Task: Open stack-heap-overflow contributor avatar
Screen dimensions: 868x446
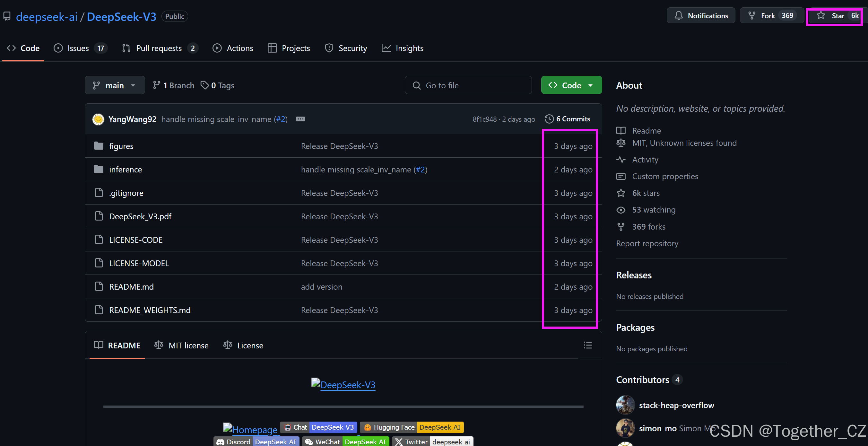Action: [625, 405]
